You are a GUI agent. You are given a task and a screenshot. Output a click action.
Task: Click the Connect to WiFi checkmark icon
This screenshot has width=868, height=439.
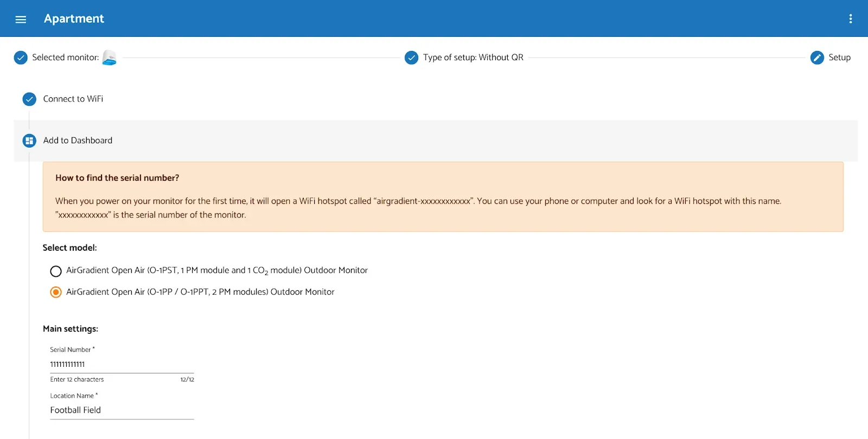pyautogui.click(x=29, y=99)
